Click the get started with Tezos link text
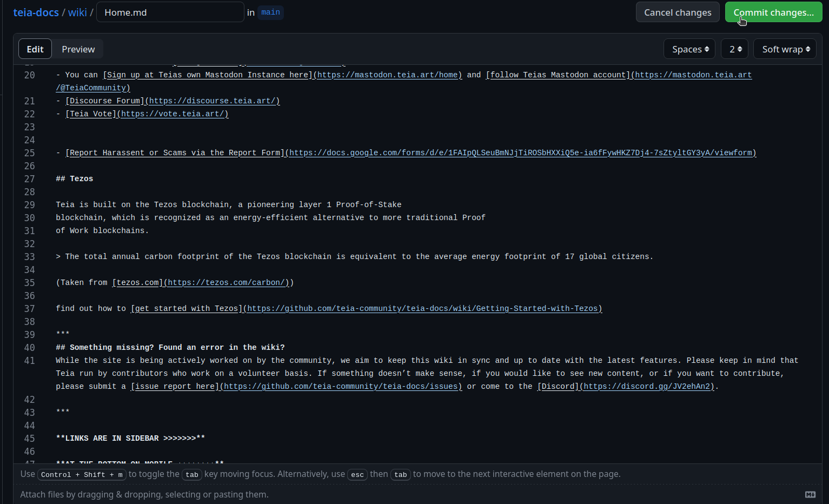The image size is (829, 504). click(187, 309)
